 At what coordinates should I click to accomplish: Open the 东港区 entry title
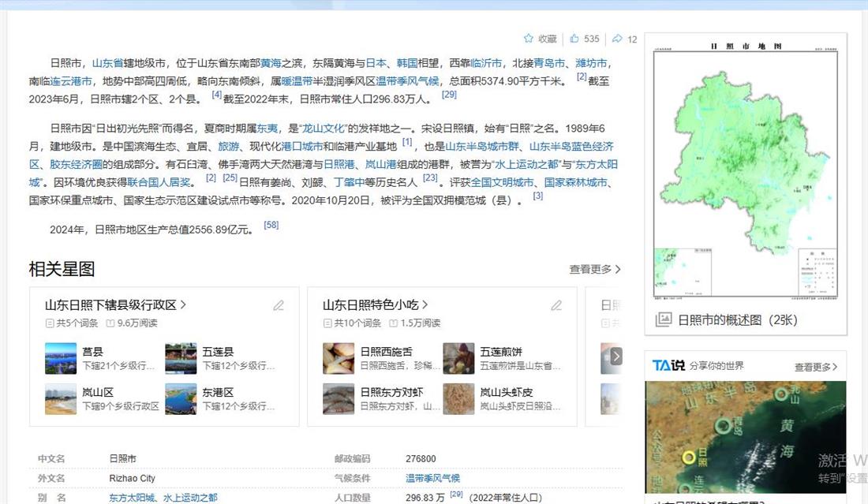pos(218,392)
